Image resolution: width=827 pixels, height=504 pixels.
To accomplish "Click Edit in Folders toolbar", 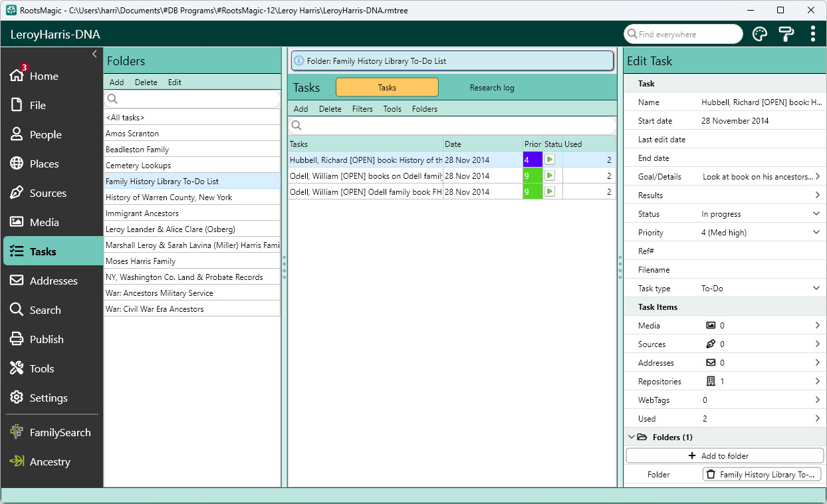I will [174, 82].
